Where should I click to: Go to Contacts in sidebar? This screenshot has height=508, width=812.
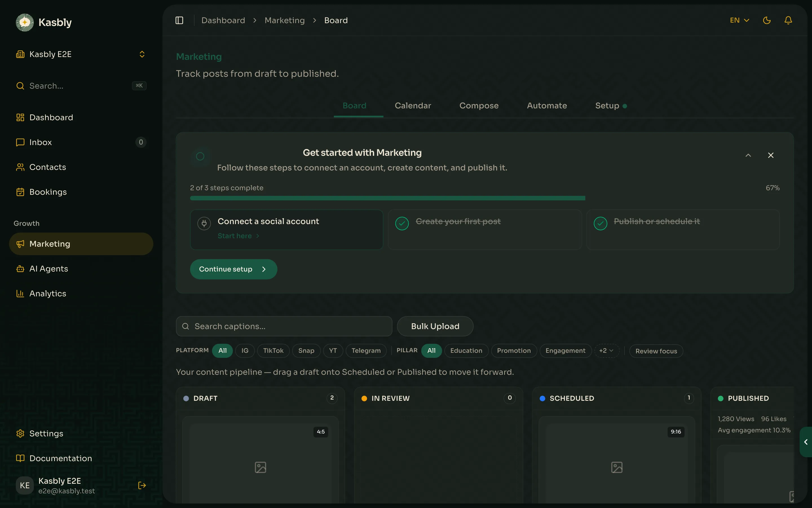(81, 167)
